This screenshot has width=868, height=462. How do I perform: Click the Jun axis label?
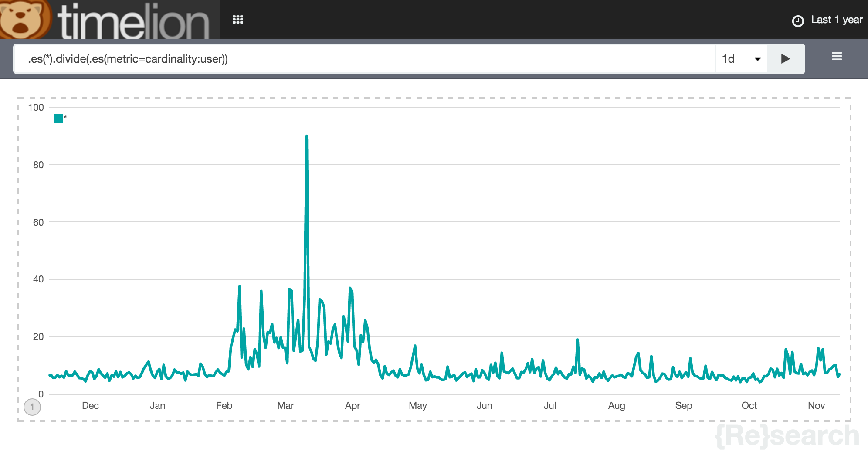484,406
